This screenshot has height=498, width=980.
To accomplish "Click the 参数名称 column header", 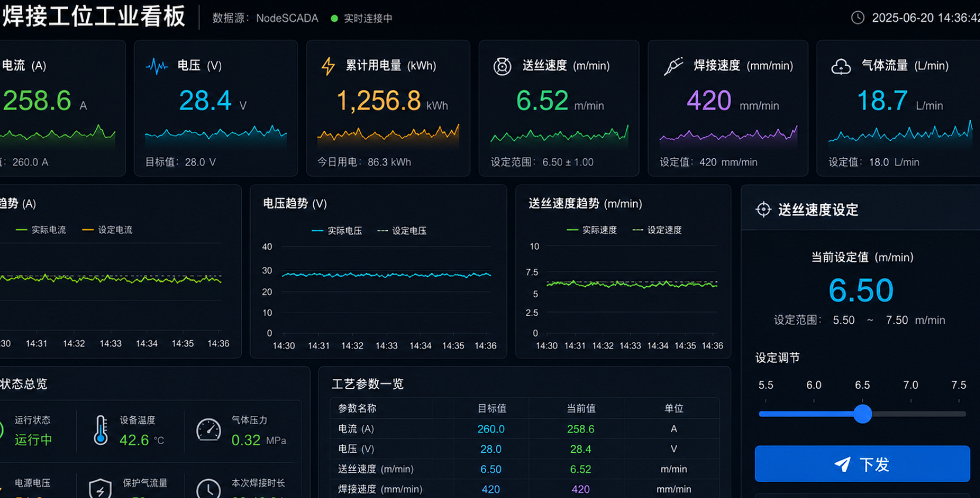I will click(357, 408).
